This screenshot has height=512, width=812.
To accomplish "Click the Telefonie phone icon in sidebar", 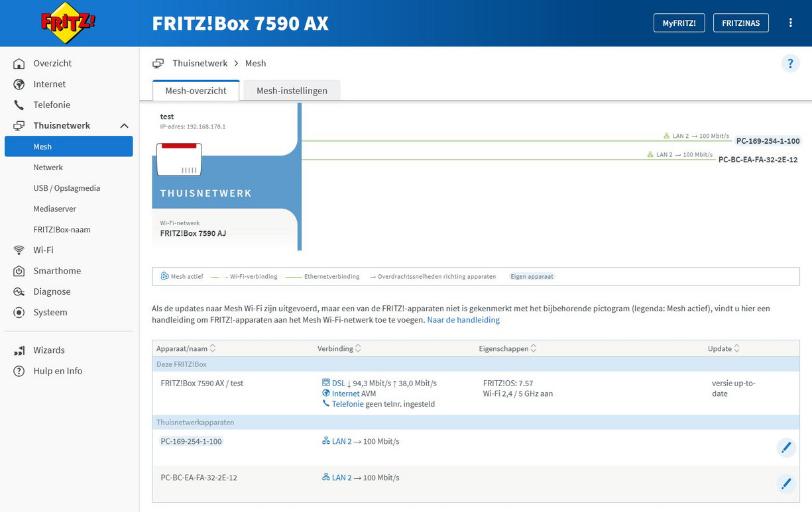I will coord(19,105).
